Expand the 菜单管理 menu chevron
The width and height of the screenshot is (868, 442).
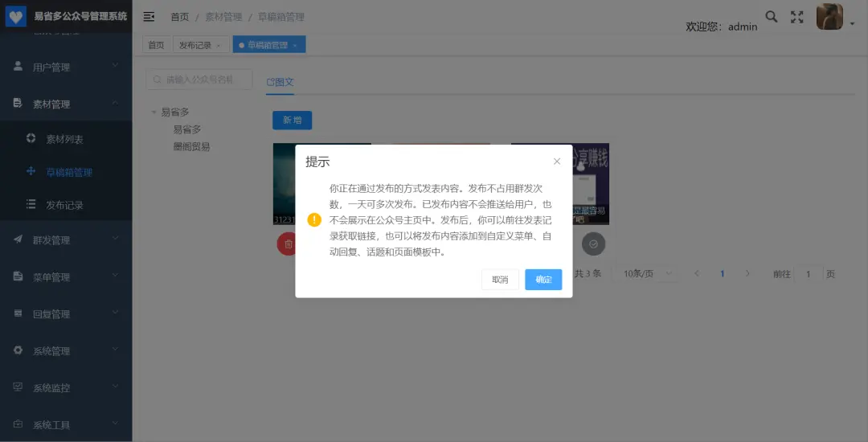tap(115, 275)
